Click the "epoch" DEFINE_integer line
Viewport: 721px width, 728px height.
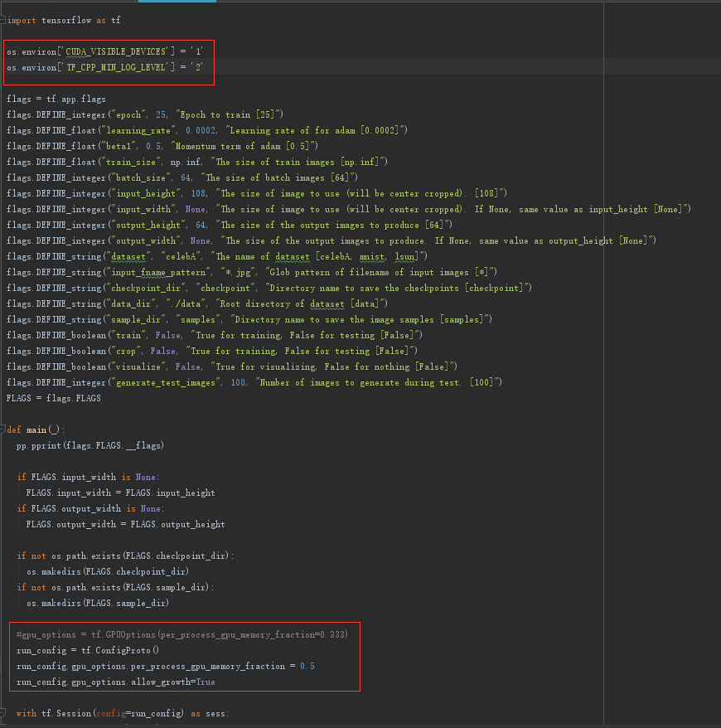(x=145, y=114)
